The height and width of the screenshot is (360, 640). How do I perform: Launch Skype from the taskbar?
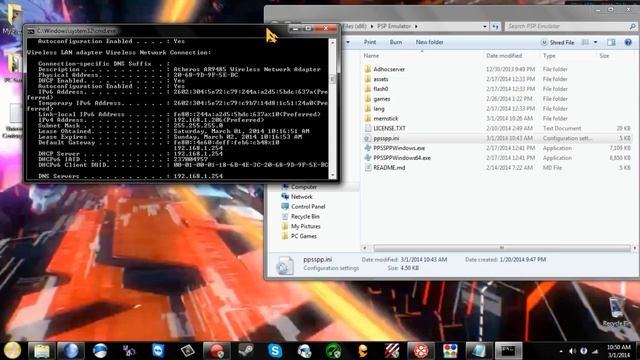click(x=275, y=351)
